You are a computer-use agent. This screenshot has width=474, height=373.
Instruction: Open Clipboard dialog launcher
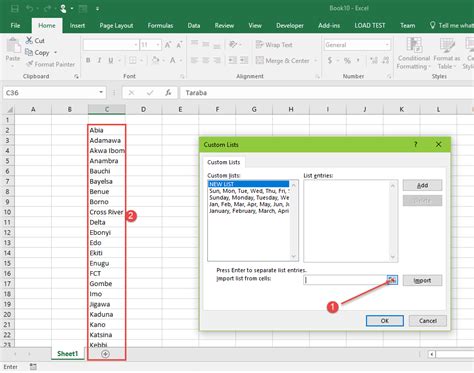coord(76,77)
